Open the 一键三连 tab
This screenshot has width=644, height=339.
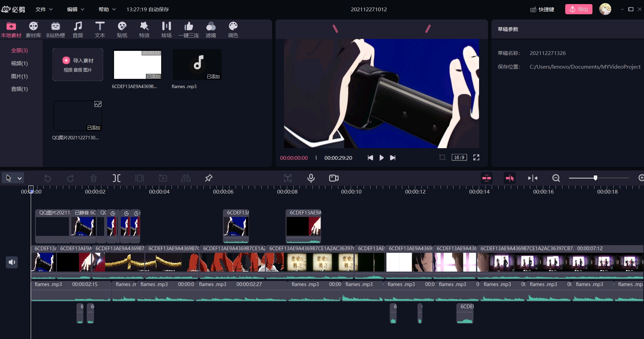[x=189, y=30]
